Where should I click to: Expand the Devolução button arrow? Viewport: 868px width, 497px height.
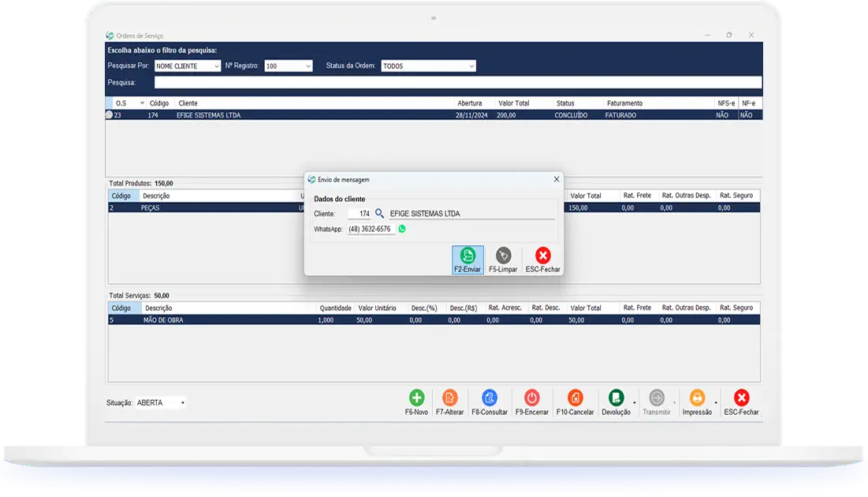coord(634,403)
